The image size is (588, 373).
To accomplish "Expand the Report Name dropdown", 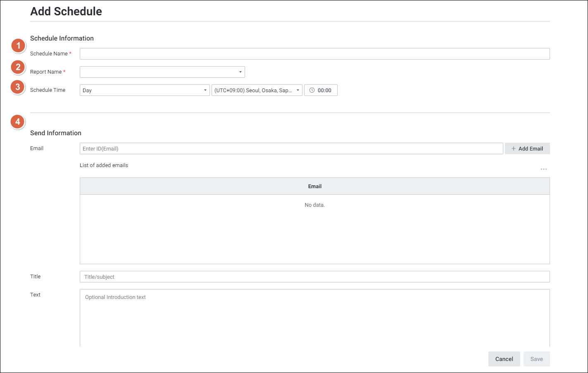I will 162,72.
